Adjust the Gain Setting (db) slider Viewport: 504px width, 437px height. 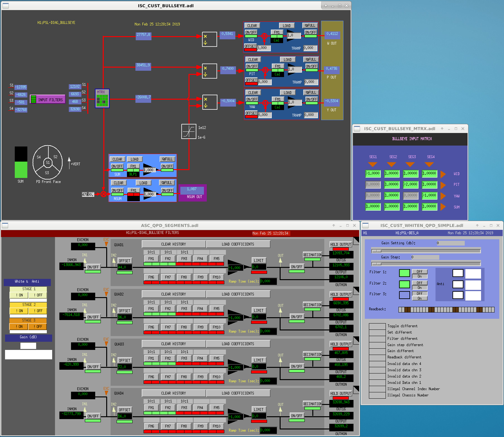[426, 251]
